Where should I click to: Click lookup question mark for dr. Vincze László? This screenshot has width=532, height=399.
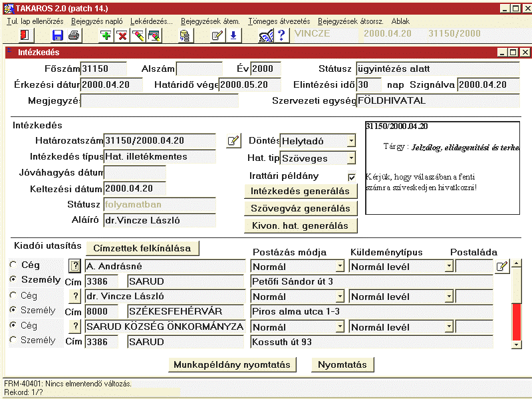point(75,296)
